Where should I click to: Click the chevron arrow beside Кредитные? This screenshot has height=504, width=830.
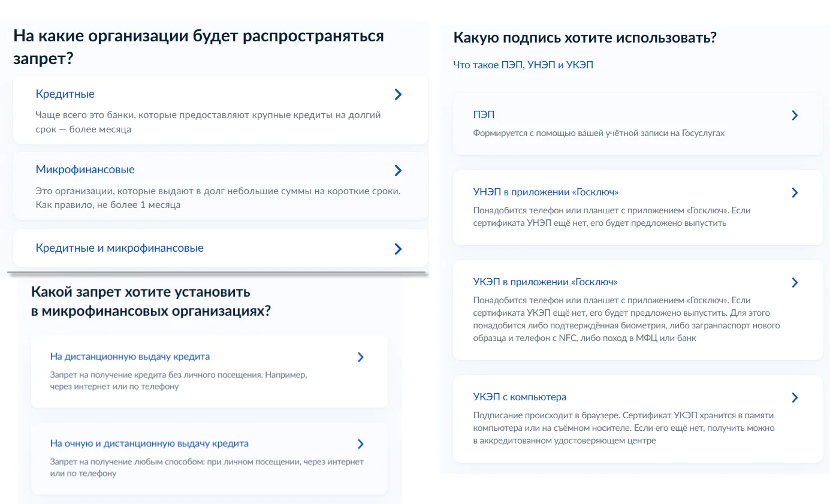[x=398, y=95]
